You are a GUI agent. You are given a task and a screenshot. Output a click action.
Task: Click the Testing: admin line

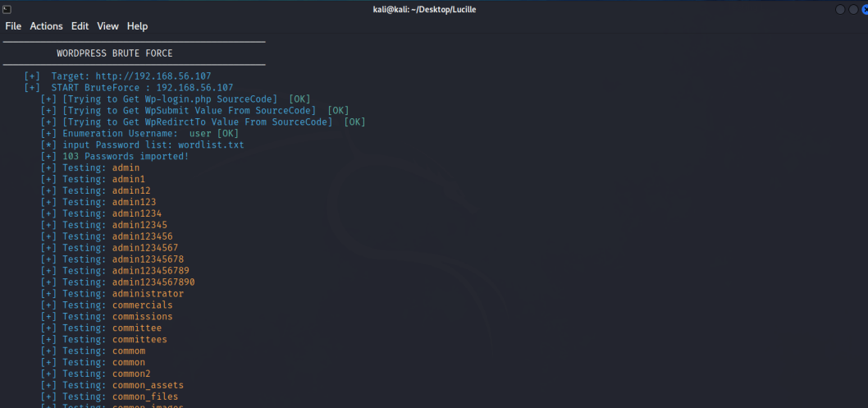pyautogui.click(x=90, y=167)
